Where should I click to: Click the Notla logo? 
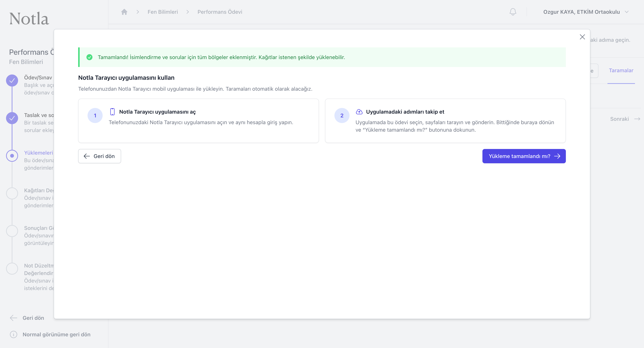tap(29, 19)
